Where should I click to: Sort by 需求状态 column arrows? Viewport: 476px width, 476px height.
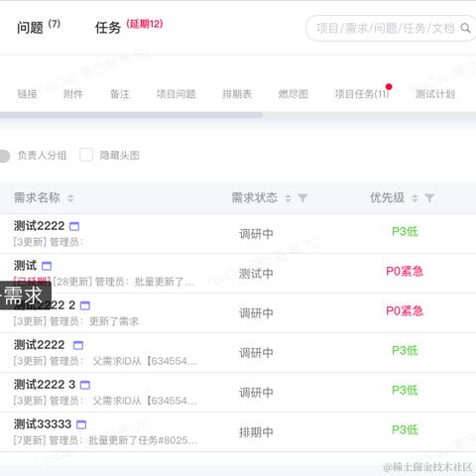pyautogui.click(x=288, y=198)
